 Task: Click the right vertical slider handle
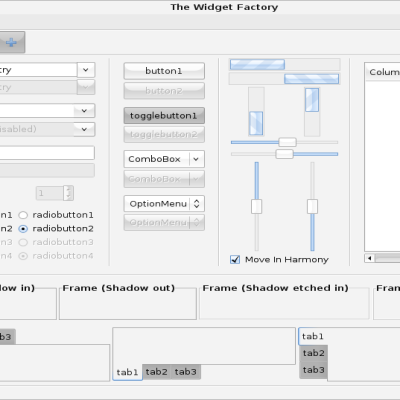point(312,206)
